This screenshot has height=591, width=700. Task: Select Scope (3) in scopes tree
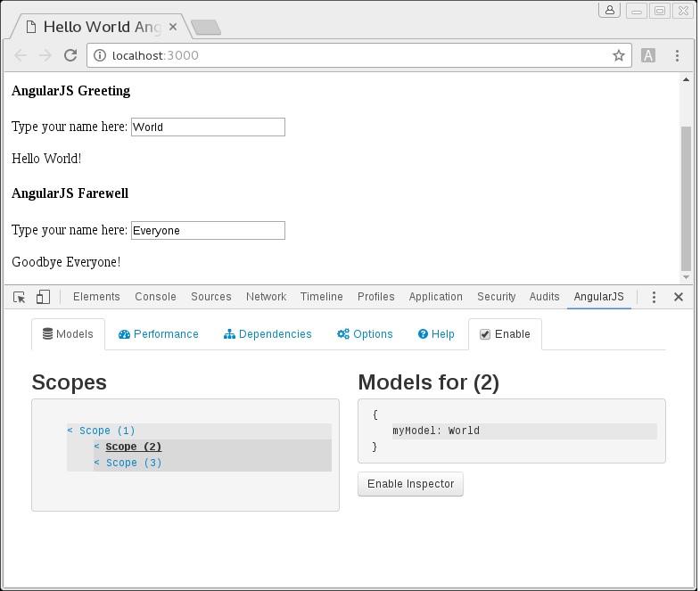(x=134, y=463)
